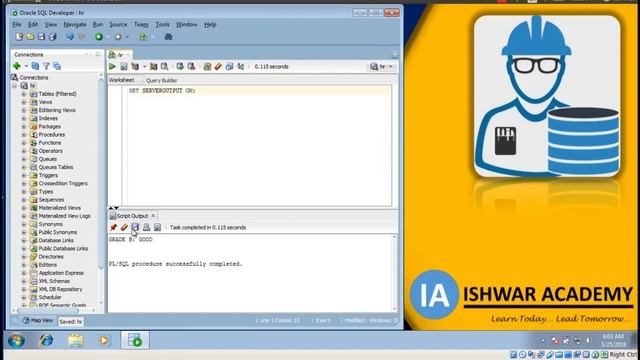Screen dimensions: 640x360
Task: Click the Save File icon in Script Output
Action: pos(135,227)
